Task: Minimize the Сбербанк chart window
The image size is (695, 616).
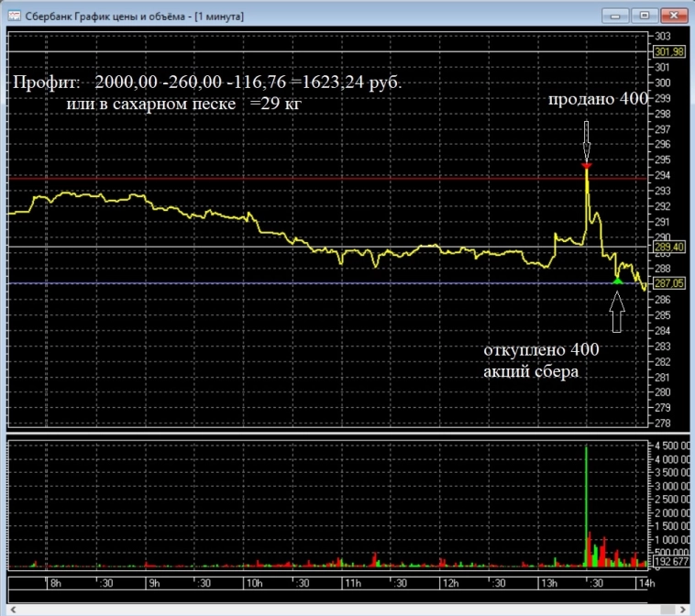Action: coord(614,15)
